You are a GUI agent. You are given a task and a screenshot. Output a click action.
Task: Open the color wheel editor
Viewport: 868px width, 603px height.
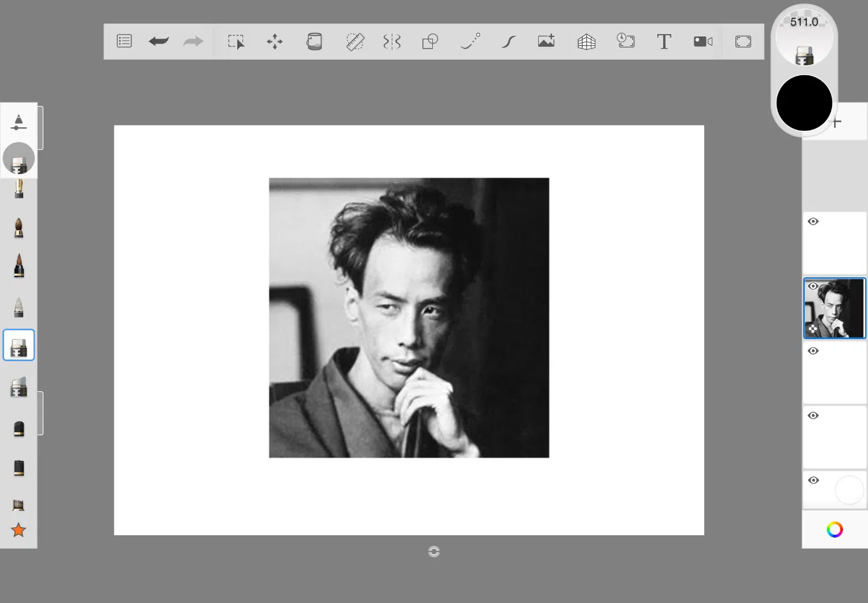coord(834,530)
